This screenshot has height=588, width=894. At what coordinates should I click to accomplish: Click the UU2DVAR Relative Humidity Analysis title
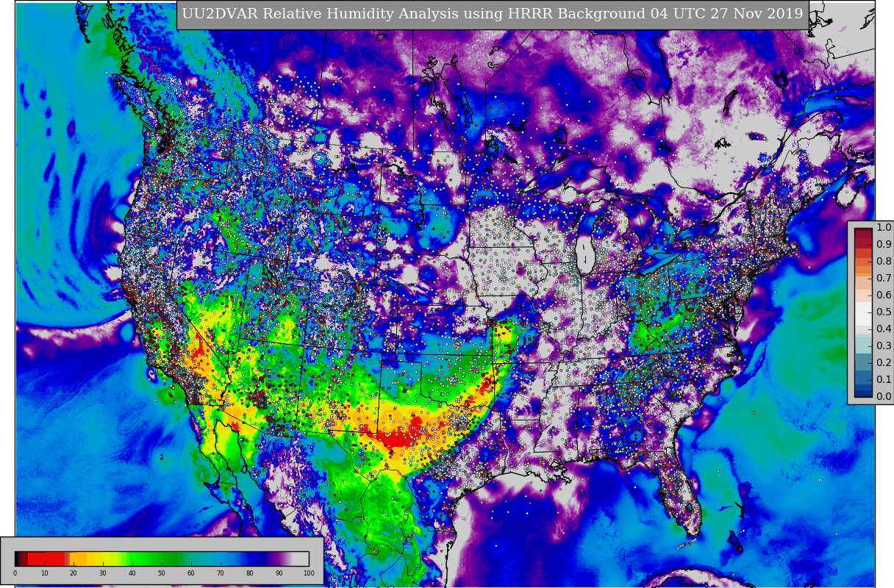coord(493,15)
